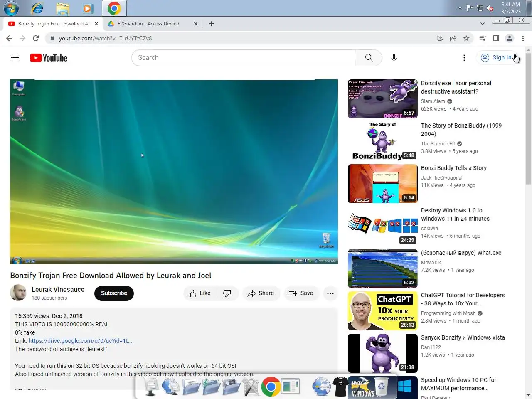532x399 pixels.
Task: Open network tray icon
Action: pos(480,8)
